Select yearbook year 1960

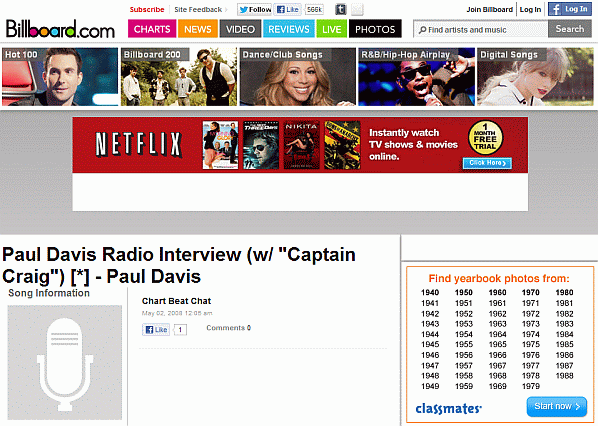(x=497, y=293)
